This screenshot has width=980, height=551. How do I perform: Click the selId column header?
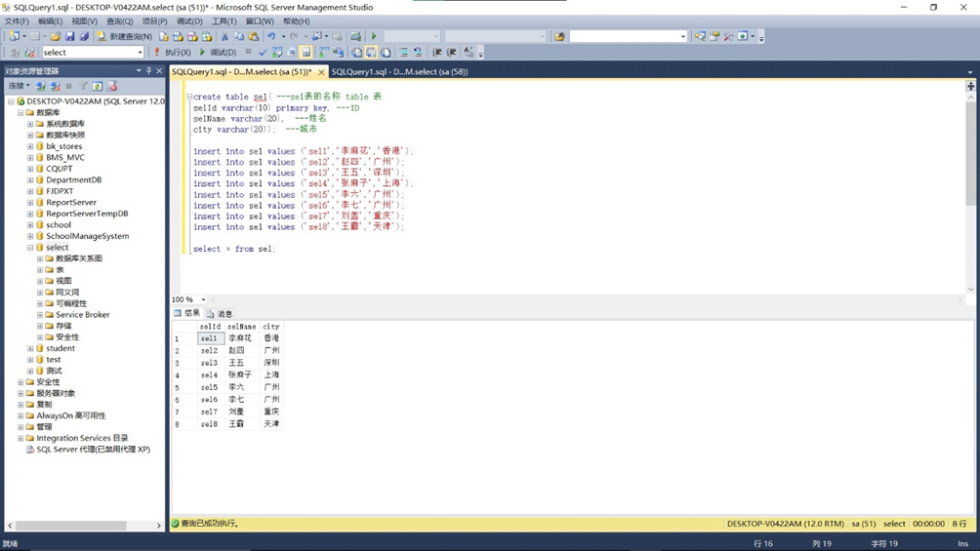coord(210,327)
